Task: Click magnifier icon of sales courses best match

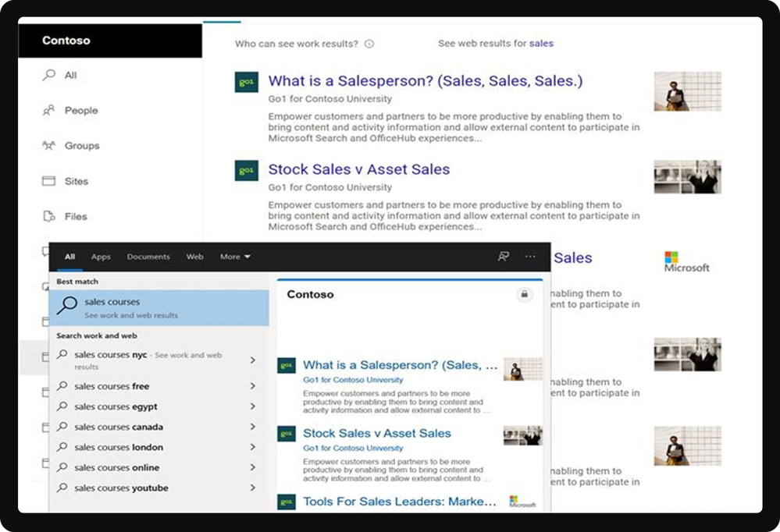Action: [66, 305]
